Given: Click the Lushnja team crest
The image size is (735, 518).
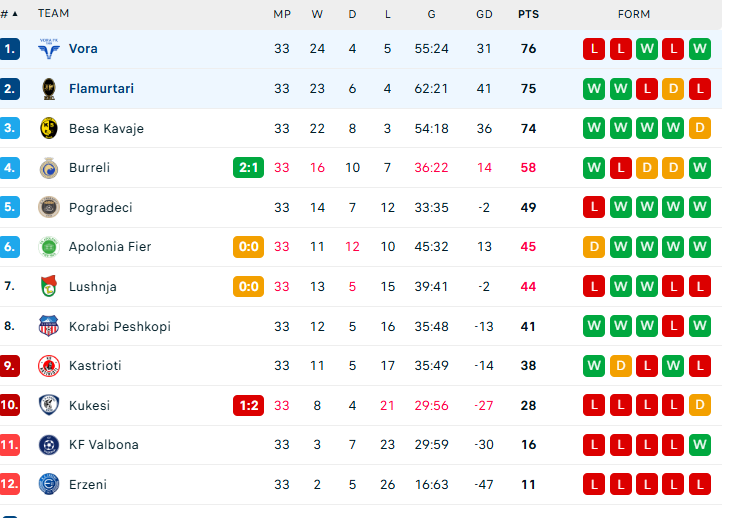Looking at the screenshot, I should [x=48, y=286].
